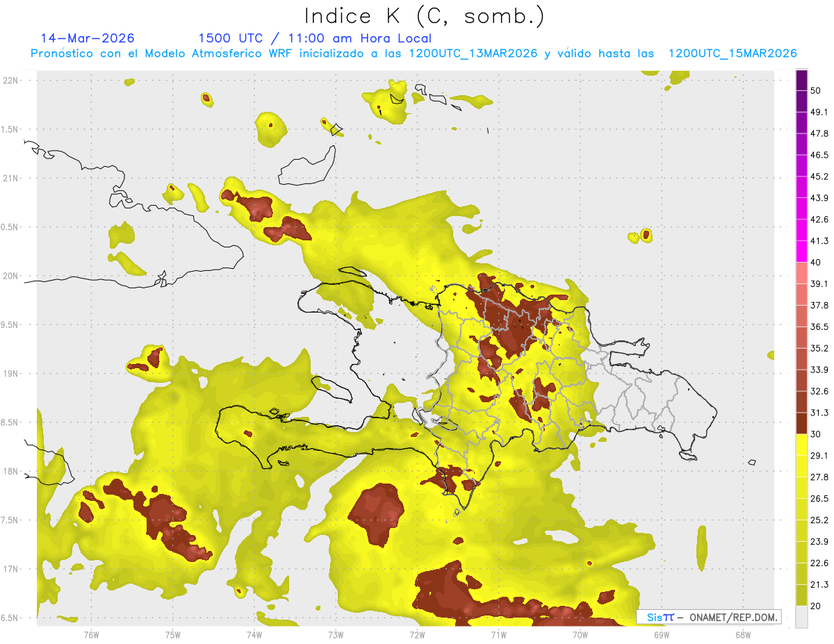Click the '26.5' colorbar value
The height and width of the screenshot is (644, 834).
[x=819, y=498]
